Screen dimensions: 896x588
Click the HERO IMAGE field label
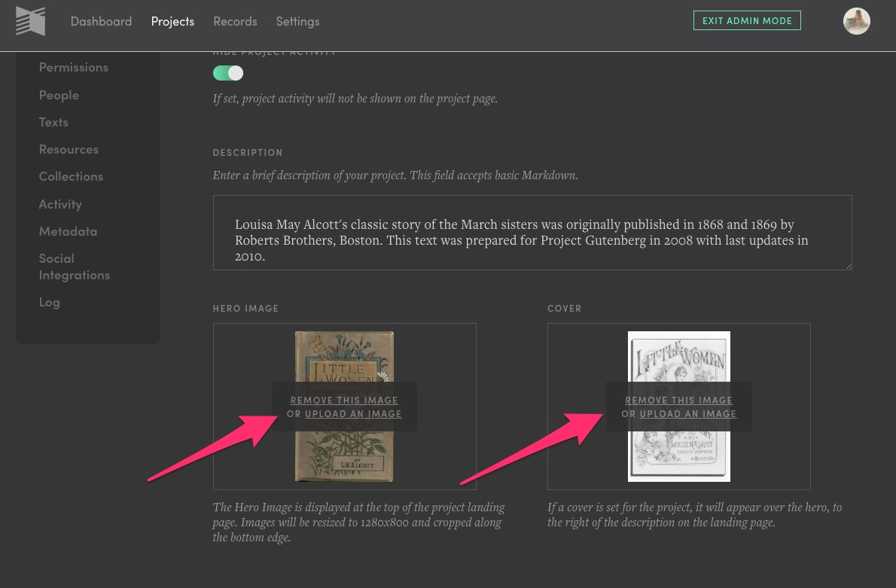tap(245, 308)
